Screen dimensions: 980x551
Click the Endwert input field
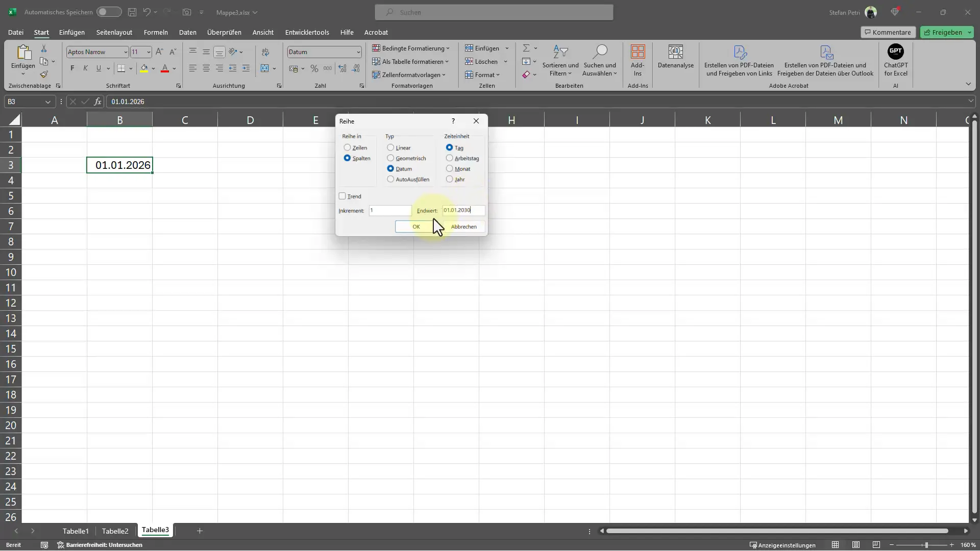click(x=463, y=210)
